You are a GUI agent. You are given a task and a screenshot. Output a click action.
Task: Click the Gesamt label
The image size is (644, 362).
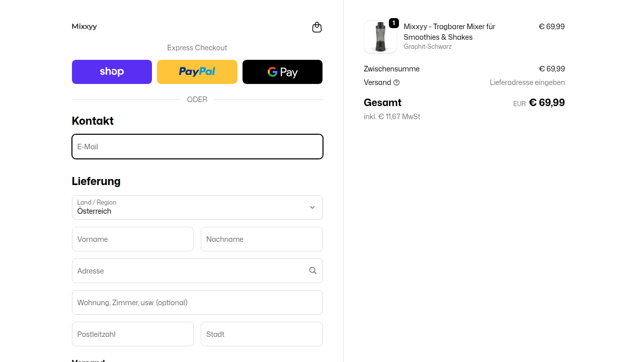click(382, 103)
